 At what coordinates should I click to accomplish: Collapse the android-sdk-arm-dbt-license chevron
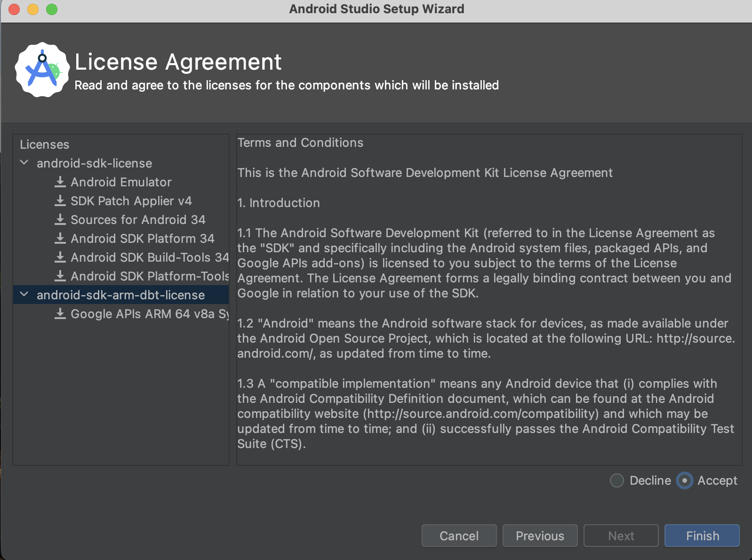click(24, 295)
